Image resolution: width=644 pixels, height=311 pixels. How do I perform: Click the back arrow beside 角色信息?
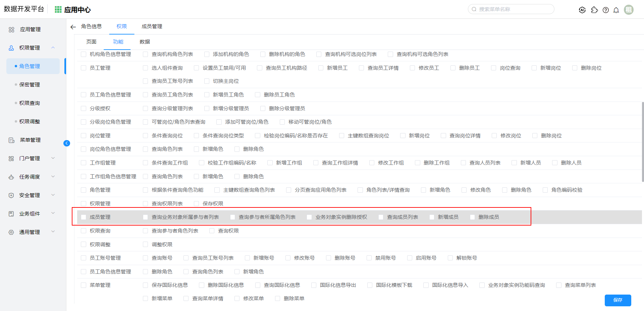73,27
